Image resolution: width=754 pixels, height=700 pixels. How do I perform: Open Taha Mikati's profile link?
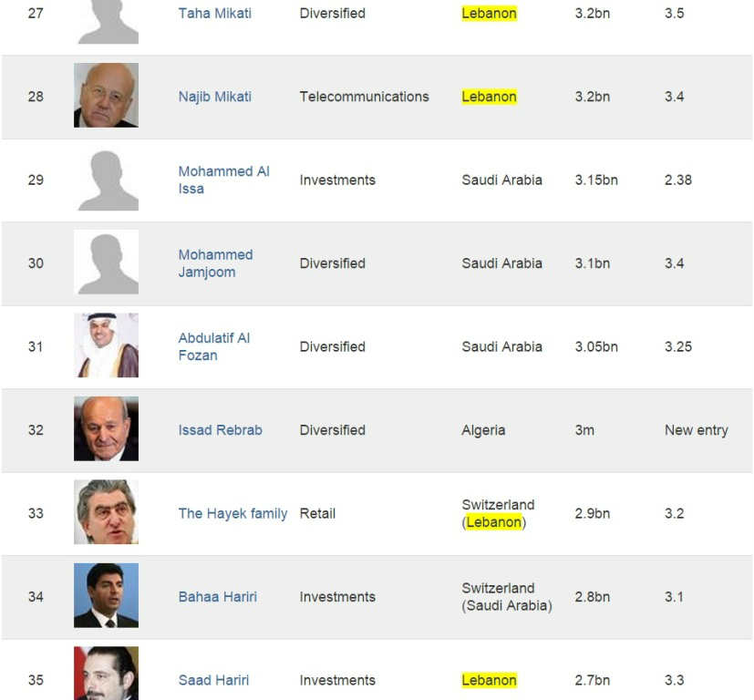(x=214, y=14)
